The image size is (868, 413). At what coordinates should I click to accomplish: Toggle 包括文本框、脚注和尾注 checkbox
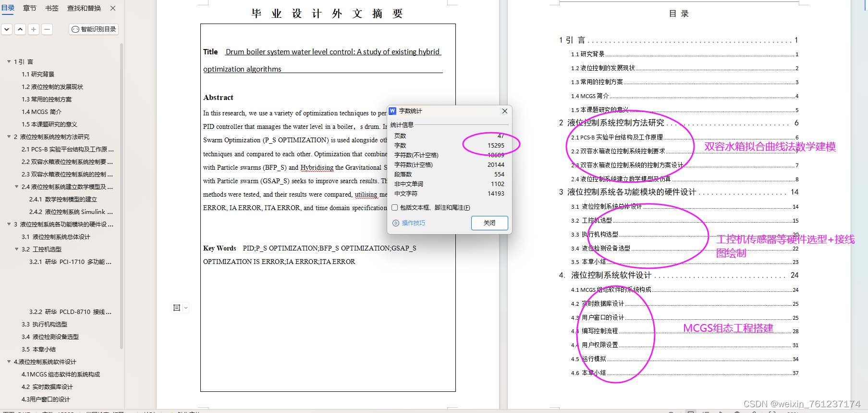tap(394, 208)
